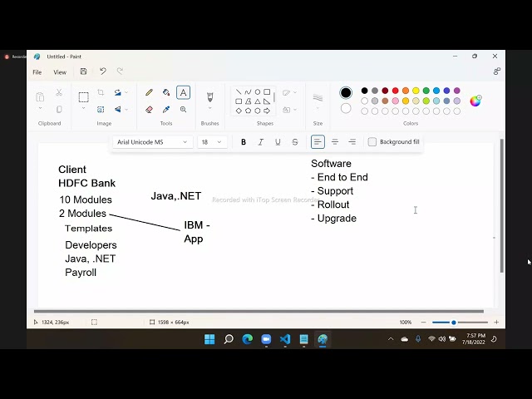
Task: Click the rectangular Select tool
Action: [83, 97]
